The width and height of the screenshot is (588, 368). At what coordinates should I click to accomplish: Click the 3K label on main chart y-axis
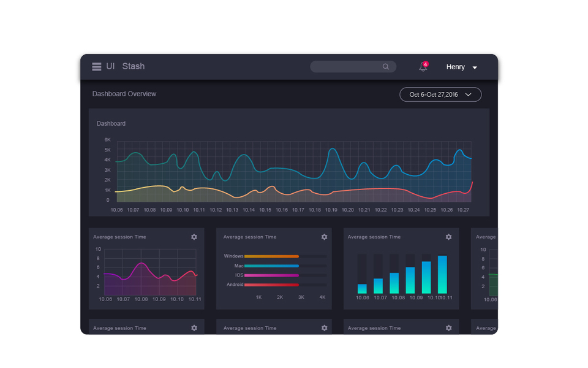point(108,170)
